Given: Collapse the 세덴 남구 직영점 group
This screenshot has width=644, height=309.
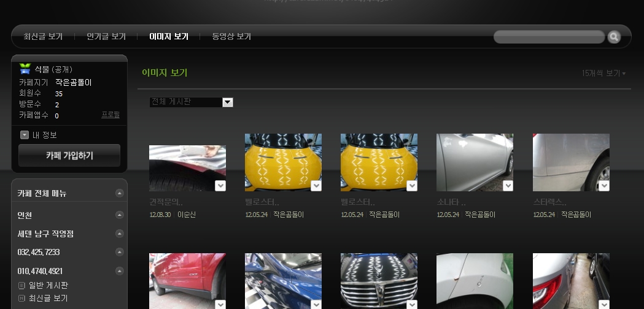Looking at the screenshot, I should (x=120, y=234).
